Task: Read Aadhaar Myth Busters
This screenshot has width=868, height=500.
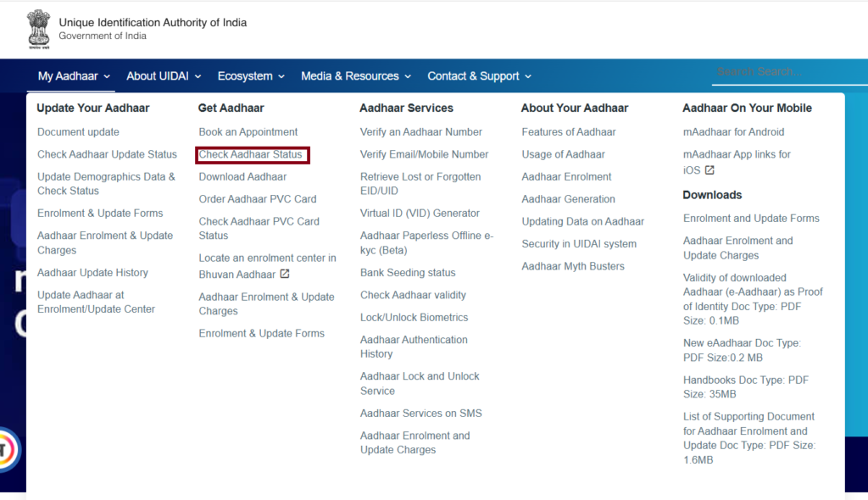Action: coord(572,266)
